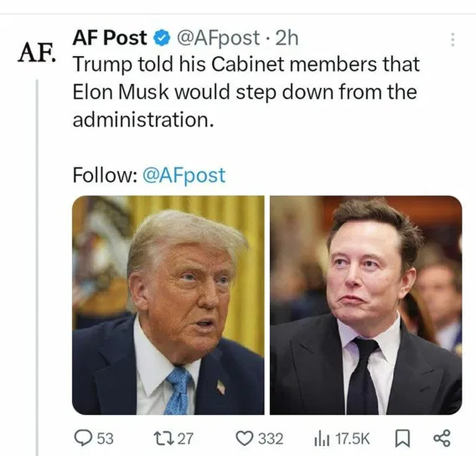476x456 pixels.
Task: Click the like count of 332
Action: coord(270,438)
